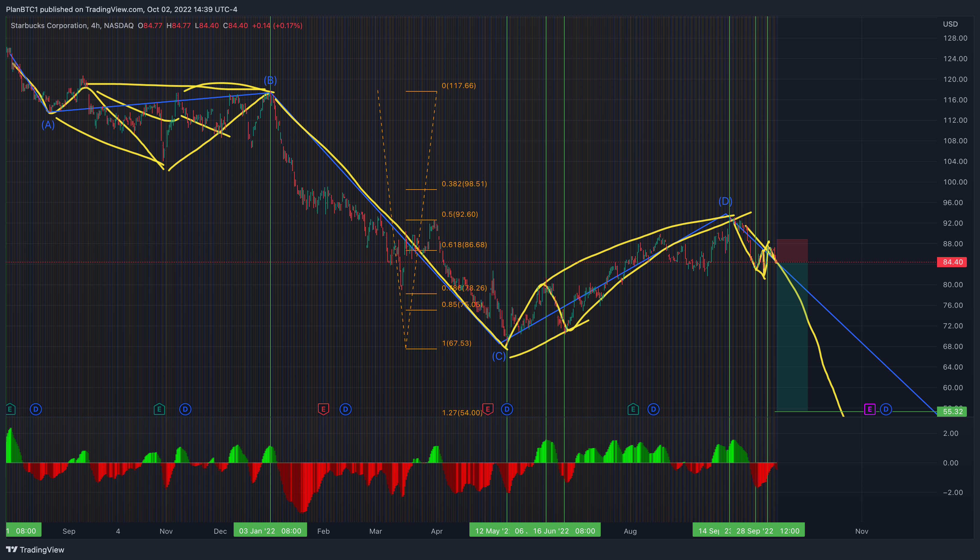The width and height of the screenshot is (980, 560).
Task: Click the green 55.32 target price tag
Action: (x=952, y=412)
